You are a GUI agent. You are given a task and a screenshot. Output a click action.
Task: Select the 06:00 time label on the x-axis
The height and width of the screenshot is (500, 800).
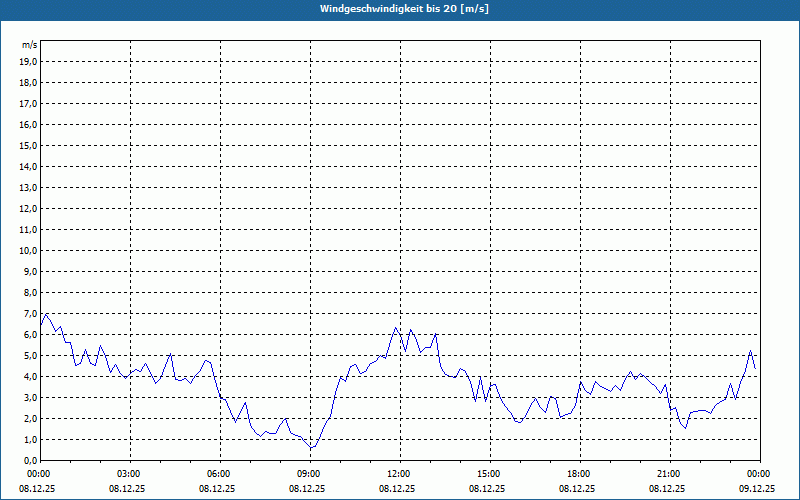tap(219, 473)
